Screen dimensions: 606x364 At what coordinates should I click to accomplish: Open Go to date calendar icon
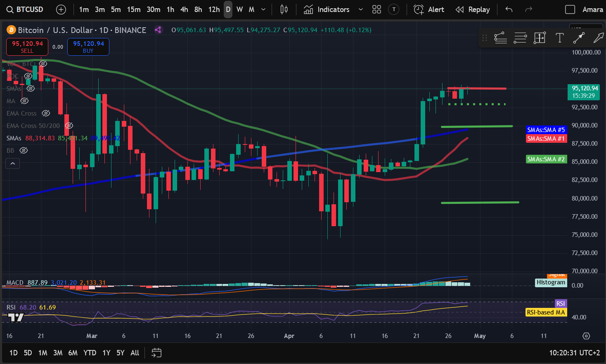point(156,353)
